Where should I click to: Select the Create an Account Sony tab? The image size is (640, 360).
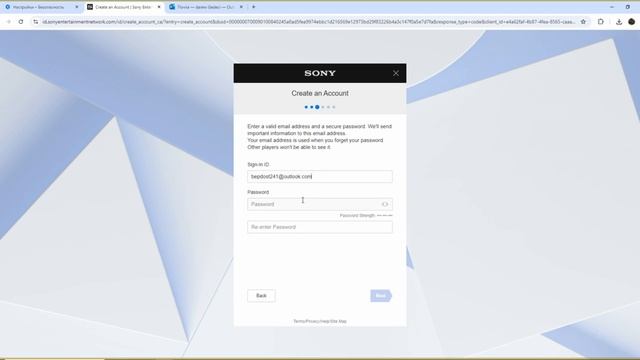pos(124,7)
